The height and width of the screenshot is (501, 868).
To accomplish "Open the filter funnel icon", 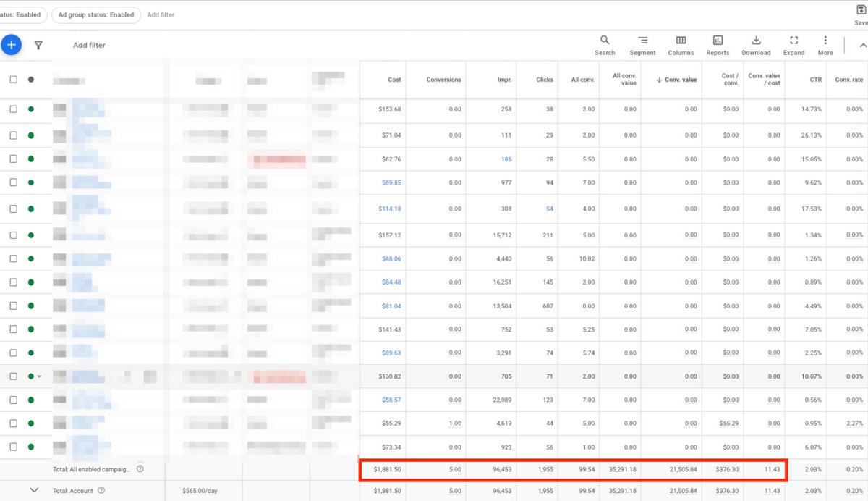I will [x=38, y=45].
